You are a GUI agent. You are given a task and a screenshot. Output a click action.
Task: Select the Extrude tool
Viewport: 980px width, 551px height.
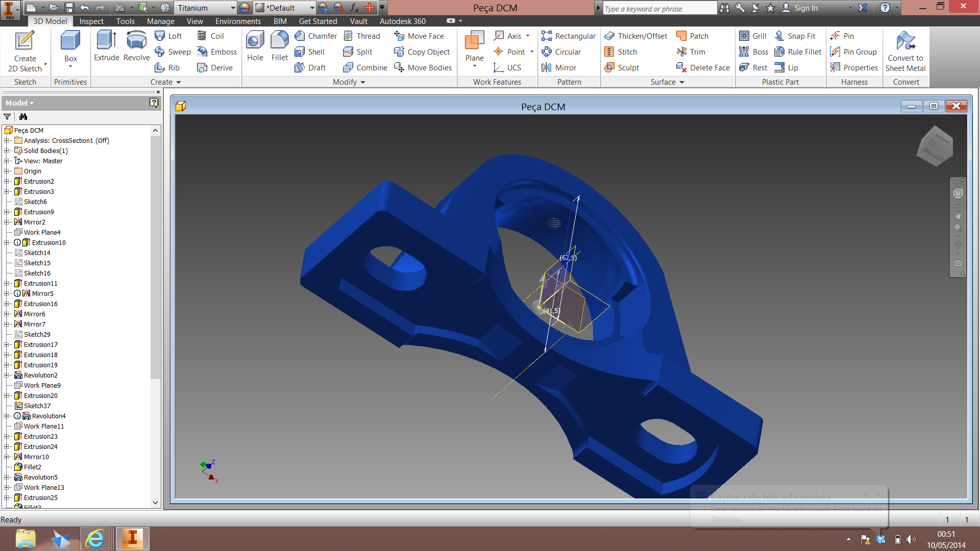coord(106,46)
